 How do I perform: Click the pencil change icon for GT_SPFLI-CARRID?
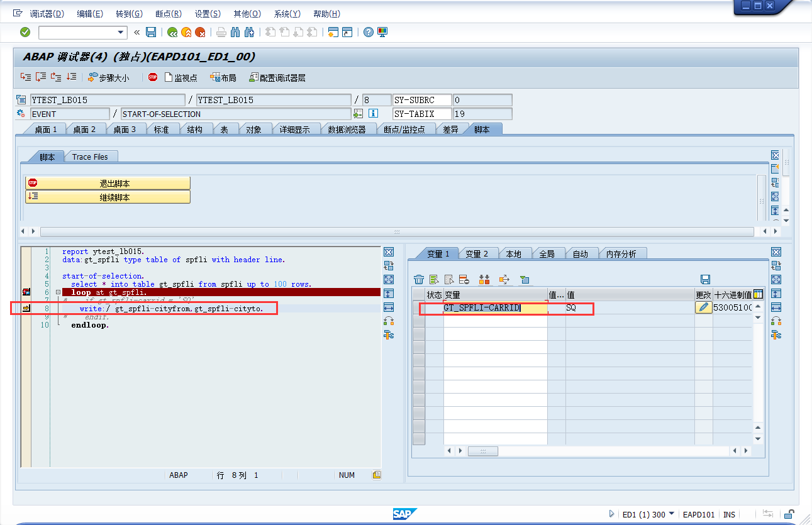(703, 307)
